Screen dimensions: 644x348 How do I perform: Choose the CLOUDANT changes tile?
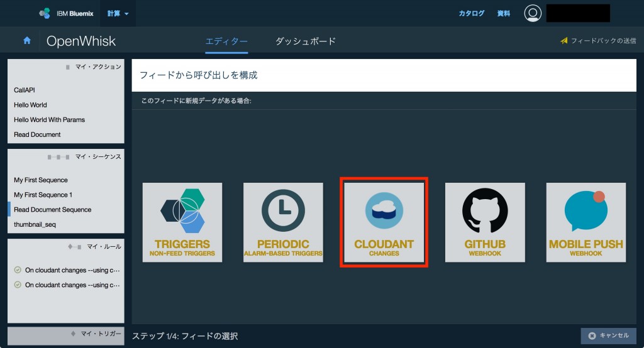pos(384,222)
